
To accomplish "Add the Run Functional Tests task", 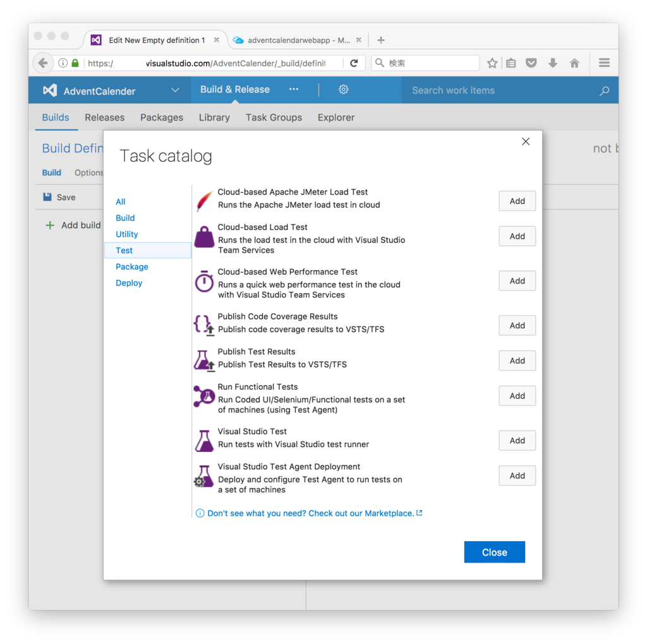I will click(517, 396).
